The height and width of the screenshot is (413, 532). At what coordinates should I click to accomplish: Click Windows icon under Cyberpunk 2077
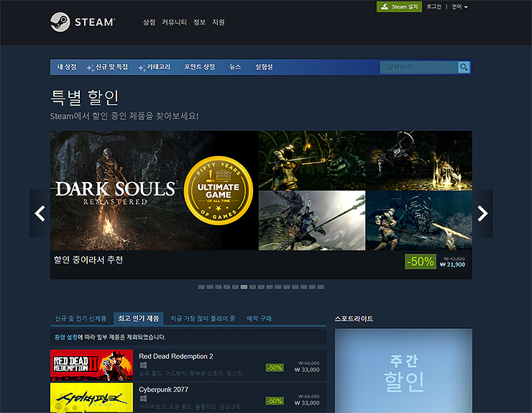point(143,399)
